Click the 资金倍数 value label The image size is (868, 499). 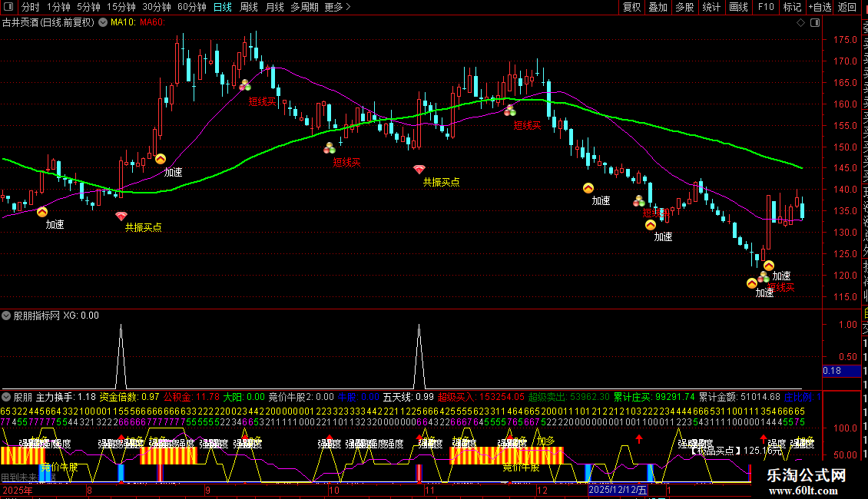coord(130,397)
